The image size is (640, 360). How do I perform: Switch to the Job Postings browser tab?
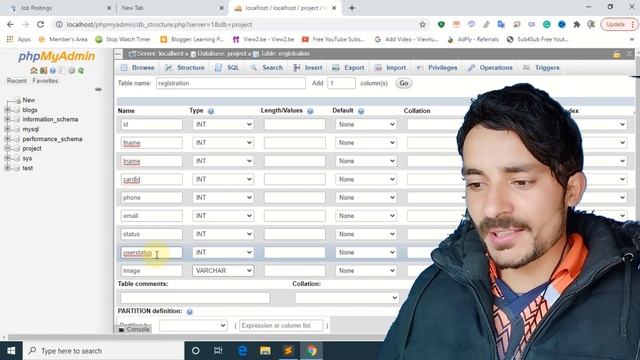59,8
